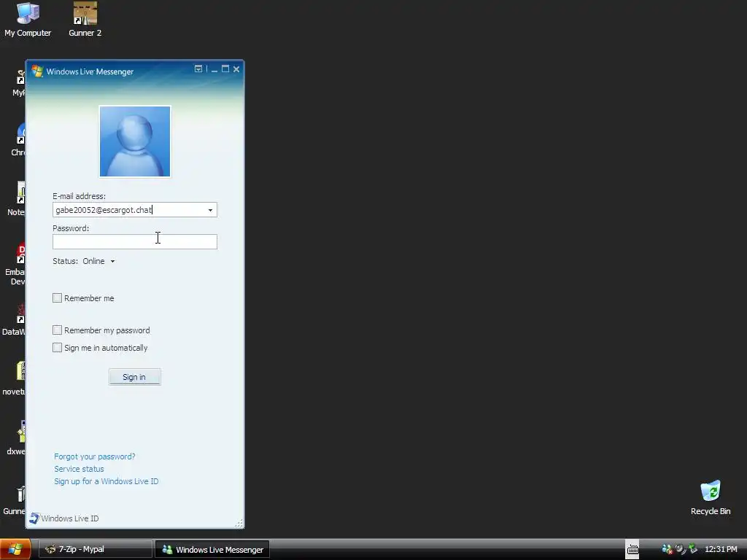Image resolution: width=747 pixels, height=560 pixels.
Task: Open the DataW desktop shortcut
Action: coord(14,320)
